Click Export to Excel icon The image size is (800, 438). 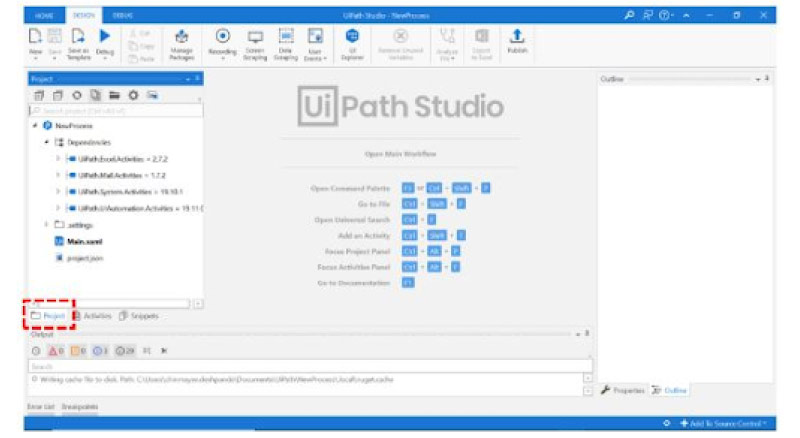481,36
